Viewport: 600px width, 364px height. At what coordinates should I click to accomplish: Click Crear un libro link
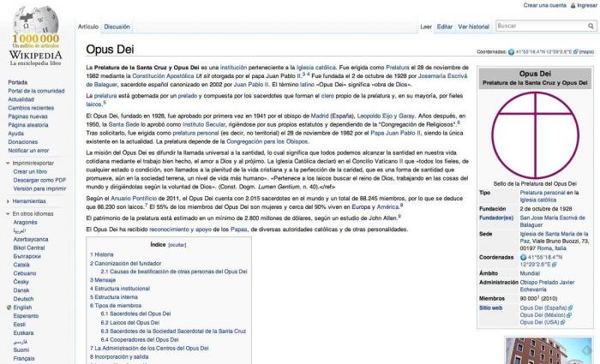click(30, 171)
